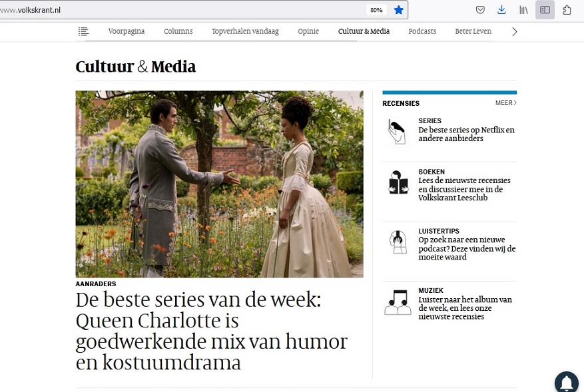This screenshot has width=584, height=392.
Task: Expand navigation with the right chevron
Action: [514, 32]
